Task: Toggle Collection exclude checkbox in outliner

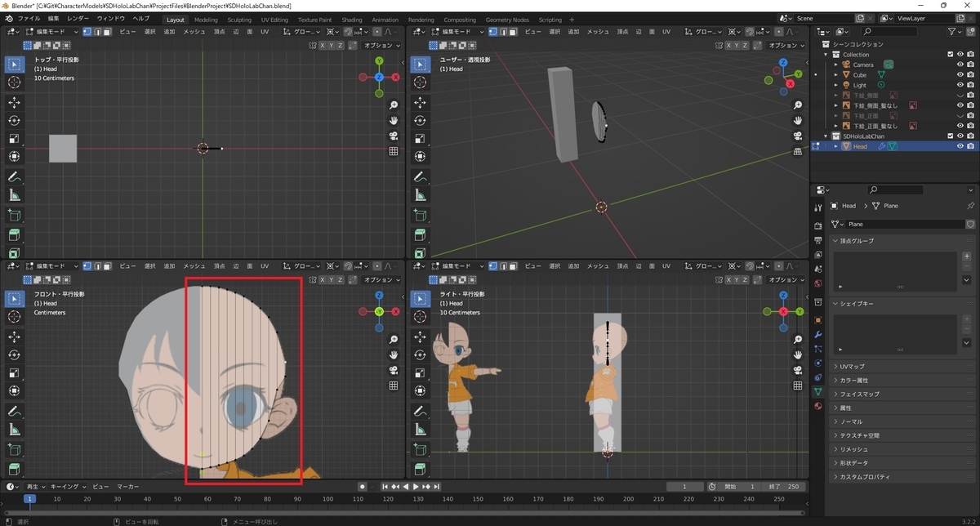Action: click(950, 55)
